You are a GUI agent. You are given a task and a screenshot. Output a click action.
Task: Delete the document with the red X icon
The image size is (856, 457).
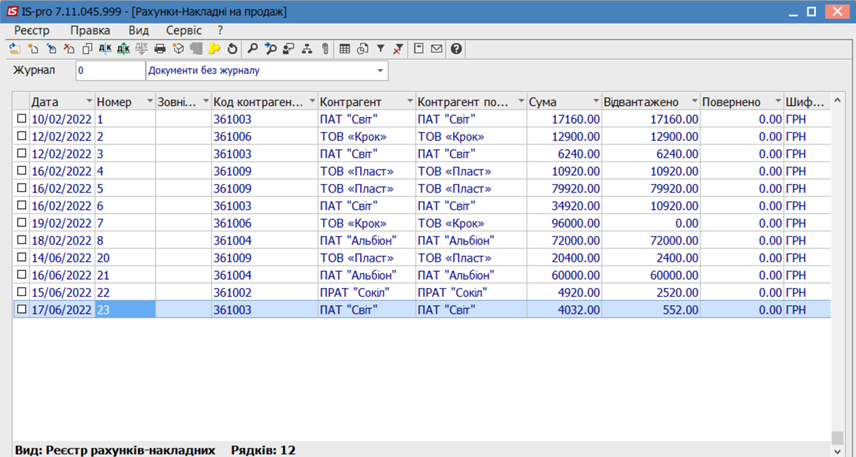click(x=69, y=49)
